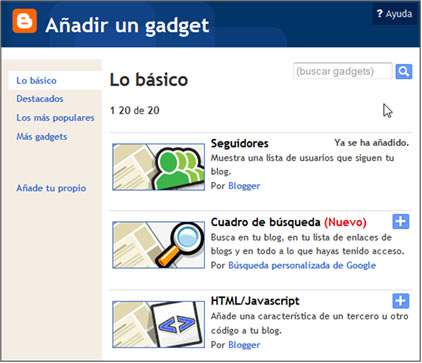Select the Lo básico sidebar category

point(36,80)
